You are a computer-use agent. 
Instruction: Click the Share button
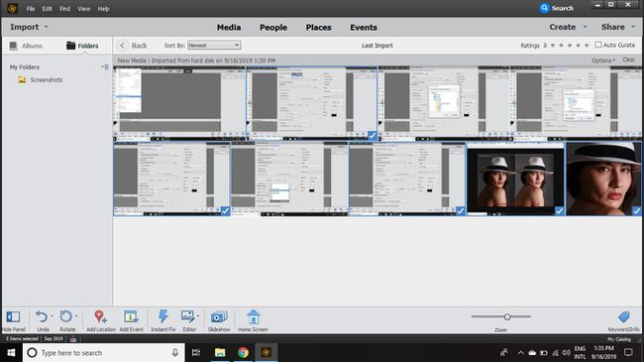(x=612, y=27)
